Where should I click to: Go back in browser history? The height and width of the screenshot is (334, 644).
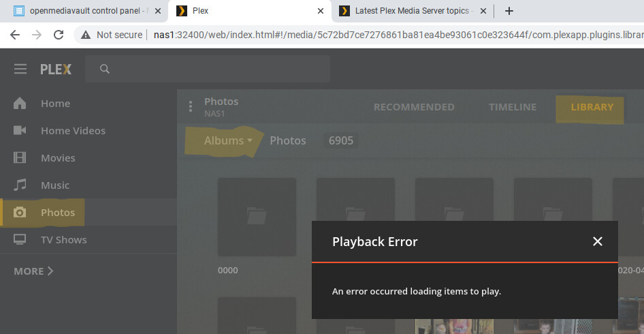15,35
